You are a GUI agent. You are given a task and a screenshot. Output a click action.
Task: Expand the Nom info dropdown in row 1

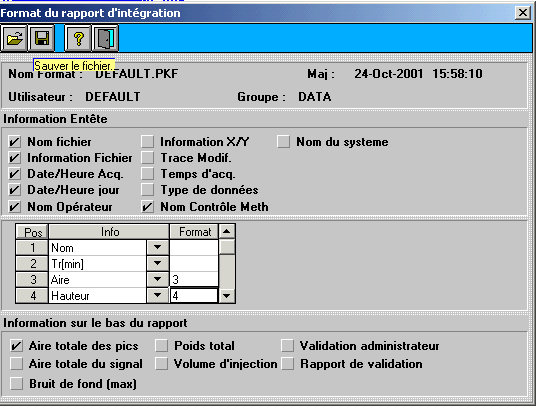158,247
